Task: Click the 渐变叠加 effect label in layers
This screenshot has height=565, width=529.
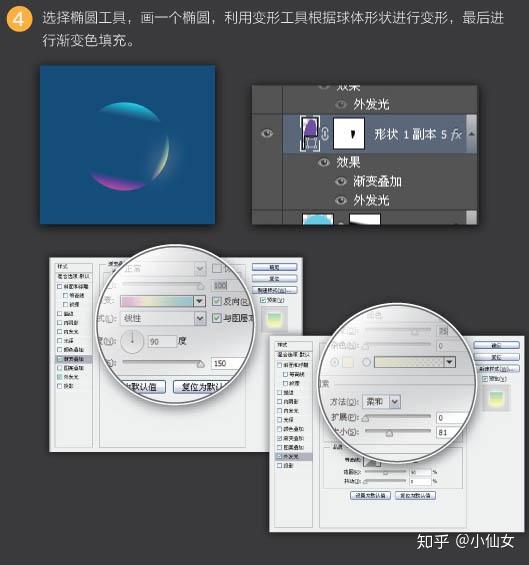Action: tap(377, 181)
